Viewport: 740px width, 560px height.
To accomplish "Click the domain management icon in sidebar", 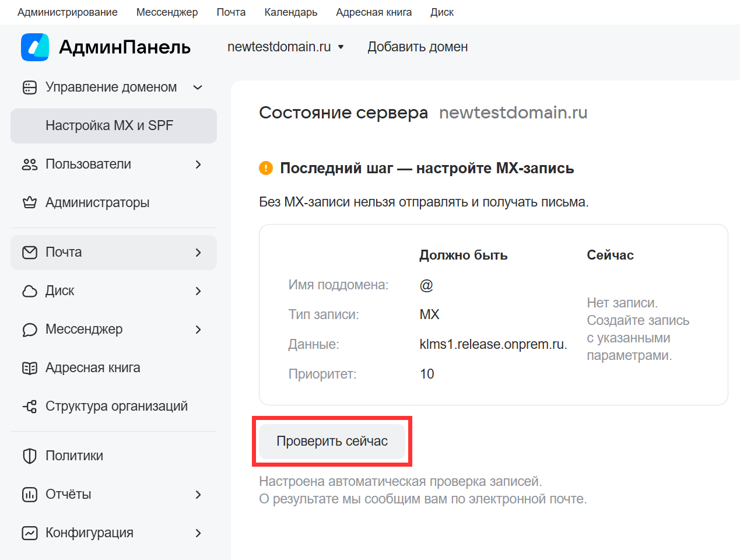I will coord(30,87).
